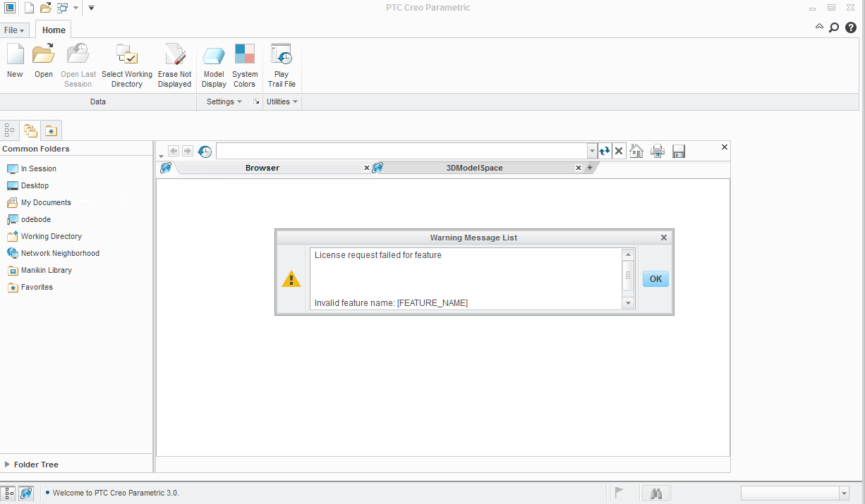The image size is (865, 504).
Task: Open the small navigation dropdown before Back
Action: 161,156
